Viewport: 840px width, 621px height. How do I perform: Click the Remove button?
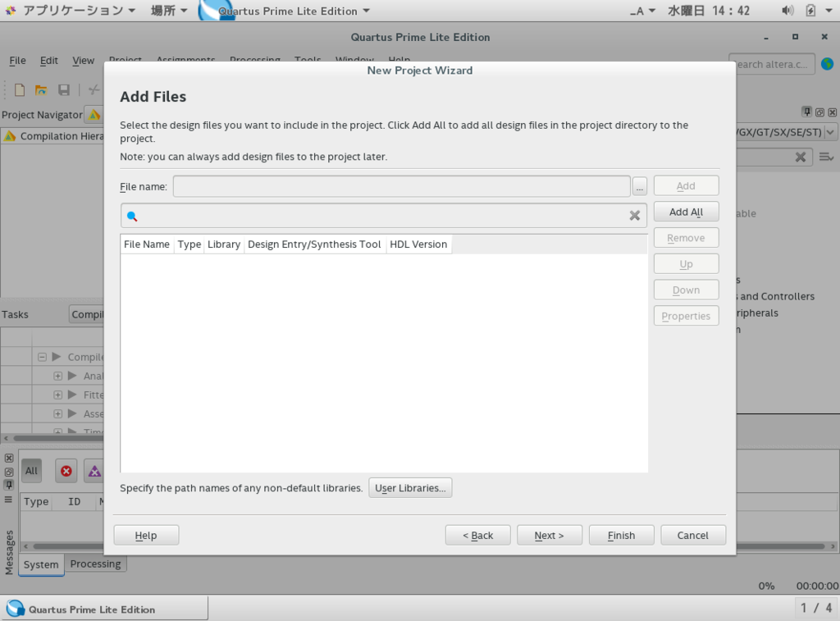pyautogui.click(x=687, y=238)
